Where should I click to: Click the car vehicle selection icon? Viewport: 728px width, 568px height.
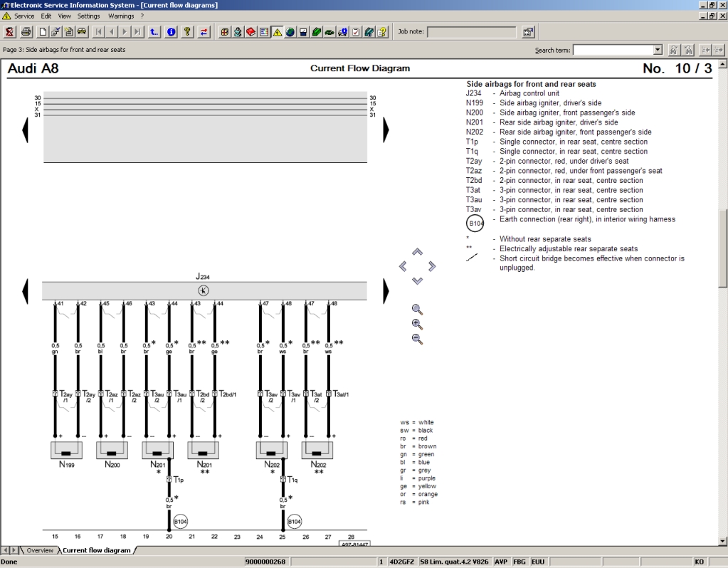82,32
